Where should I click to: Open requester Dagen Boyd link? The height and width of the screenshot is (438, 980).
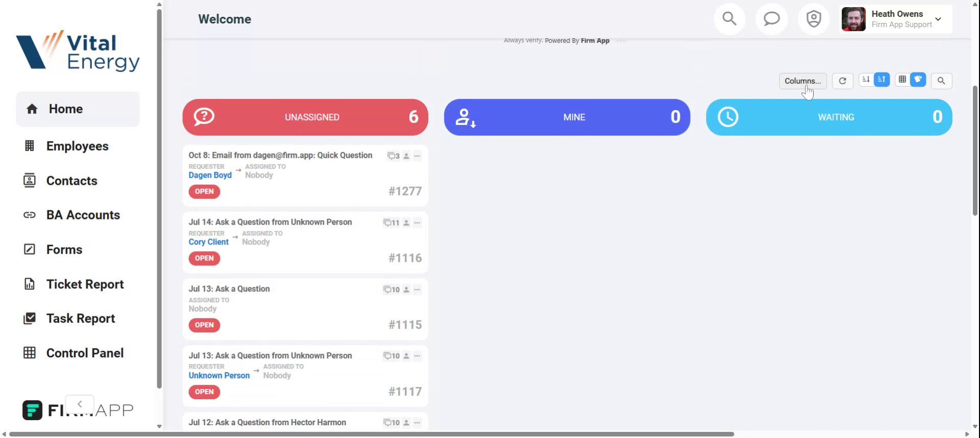click(x=210, y=175)
